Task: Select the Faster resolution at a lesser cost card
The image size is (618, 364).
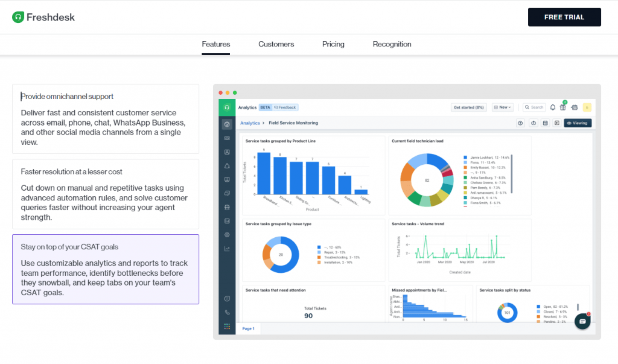Action: pyautogui.click(x=106, y=194)
